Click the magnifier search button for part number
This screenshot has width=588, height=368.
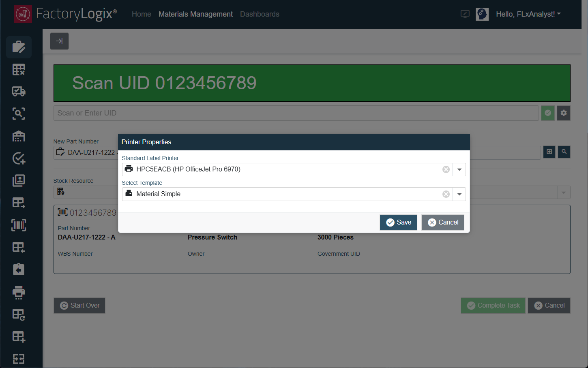(x=564, y=152)
